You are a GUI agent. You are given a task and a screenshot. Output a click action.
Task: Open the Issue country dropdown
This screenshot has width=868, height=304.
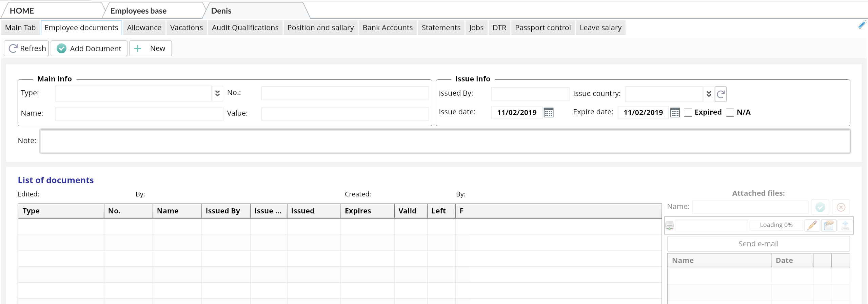coord(708,94)
